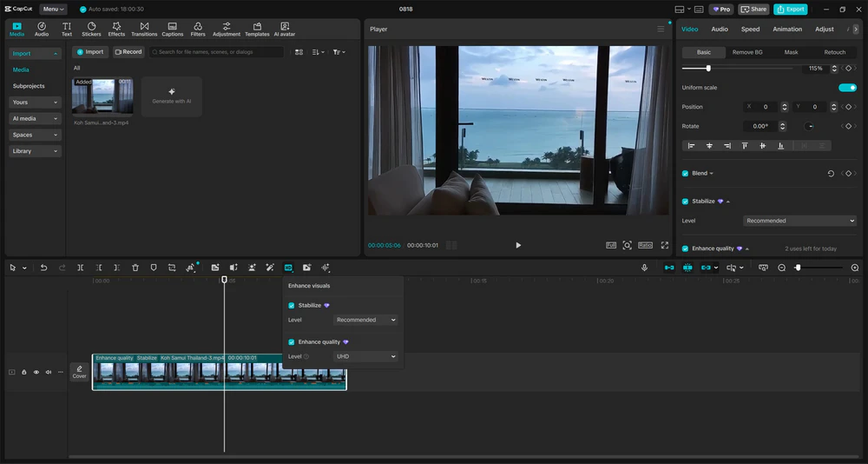Click the timeline zoom out magnifier
Image resolution: width=868 pixels, height=464 pixels.
click(781, 268)
